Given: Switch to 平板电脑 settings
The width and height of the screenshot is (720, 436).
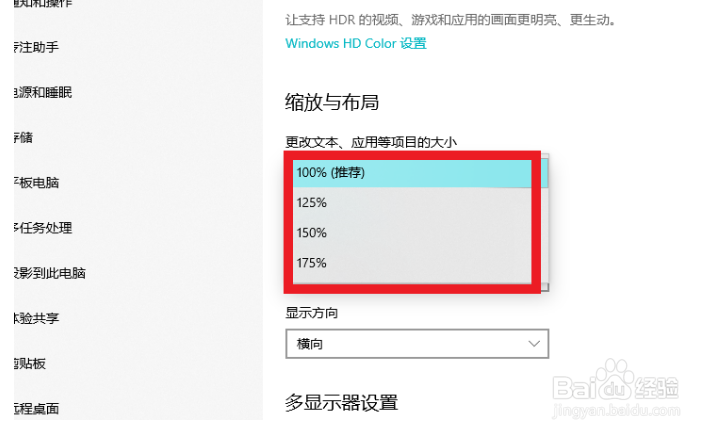Looking at the screenshot, I should click(36, 183).
